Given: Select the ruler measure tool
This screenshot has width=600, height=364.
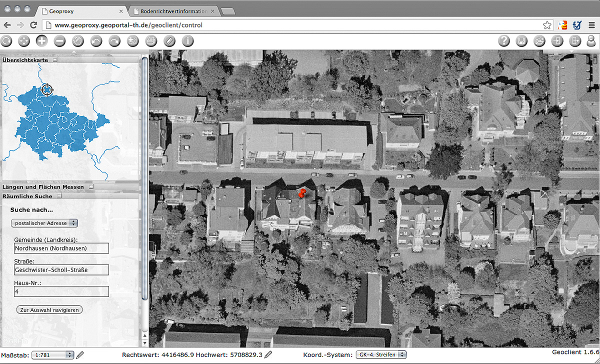Looking at the screenshot, I should (169, 41).
